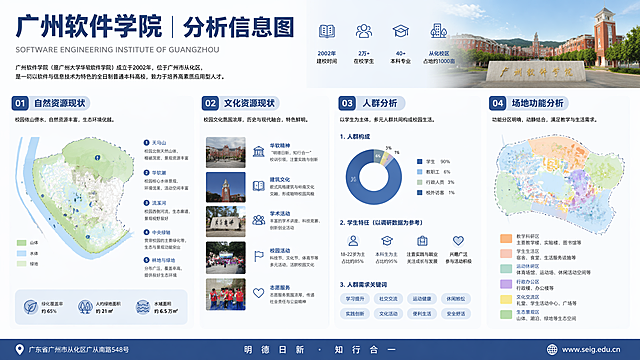Click the purple 行政办公区 legend swatch
The width and height of the screenshot is (640, 360).
pyautogui.click(x=506, y=284)
